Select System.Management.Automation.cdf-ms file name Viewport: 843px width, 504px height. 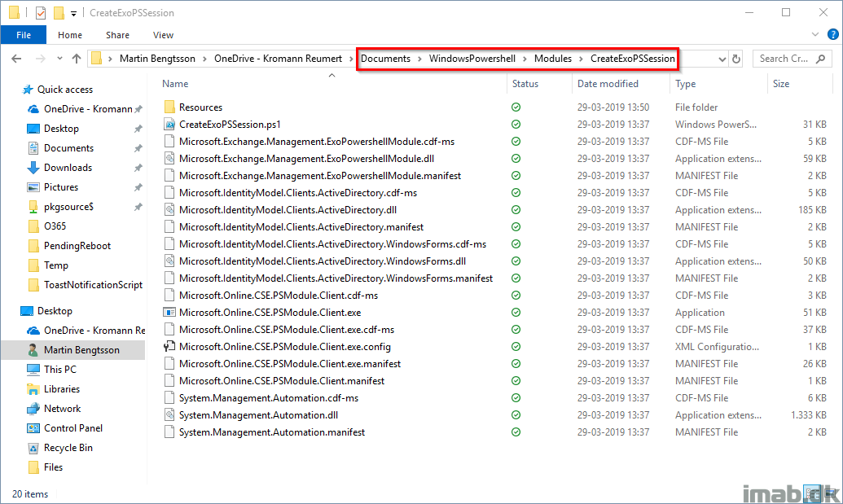(269, 398)
